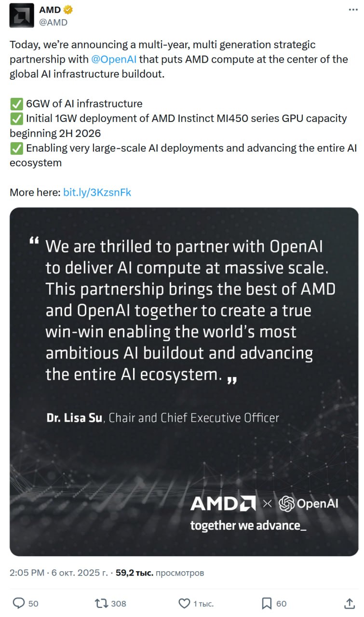Click the share upload icon
Screen dimensions: 364x617
(x=350, y=603)
